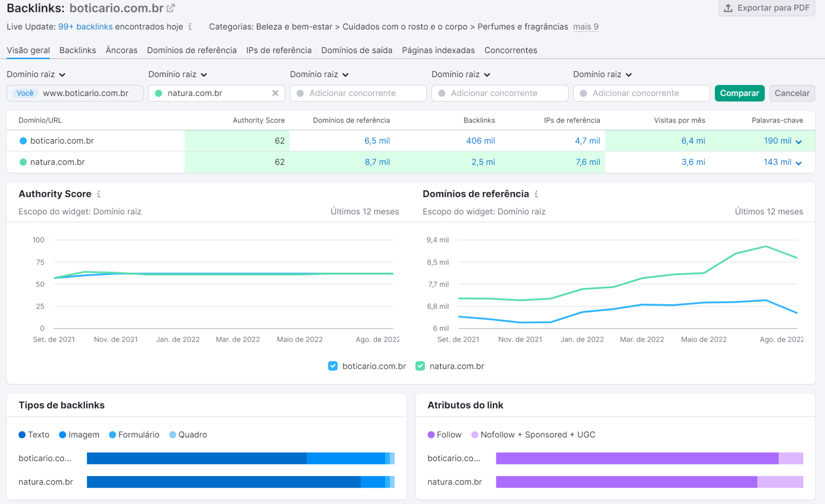This screenshot has height=504, width=825.
Task: Click natura Nofollow light purple bar segment
Action: [780, 482]
